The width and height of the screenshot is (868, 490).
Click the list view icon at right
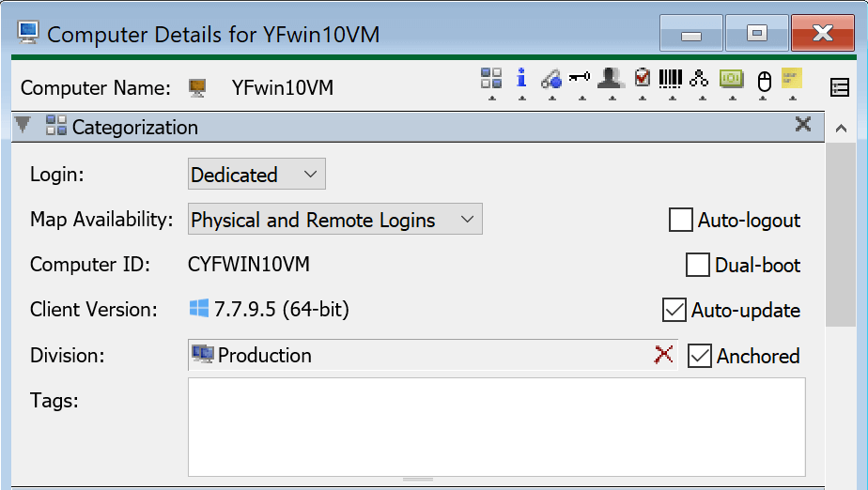[x=841, y=87]
